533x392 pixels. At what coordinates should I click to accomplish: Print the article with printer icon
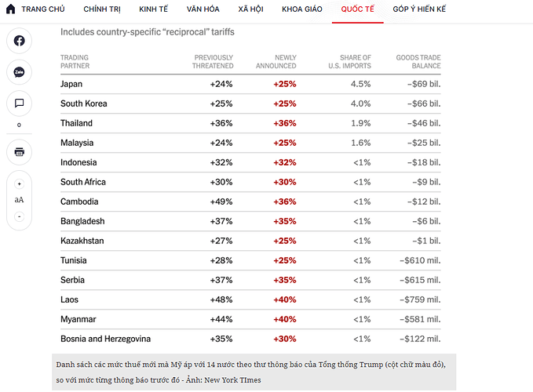[x=19, y=151]
